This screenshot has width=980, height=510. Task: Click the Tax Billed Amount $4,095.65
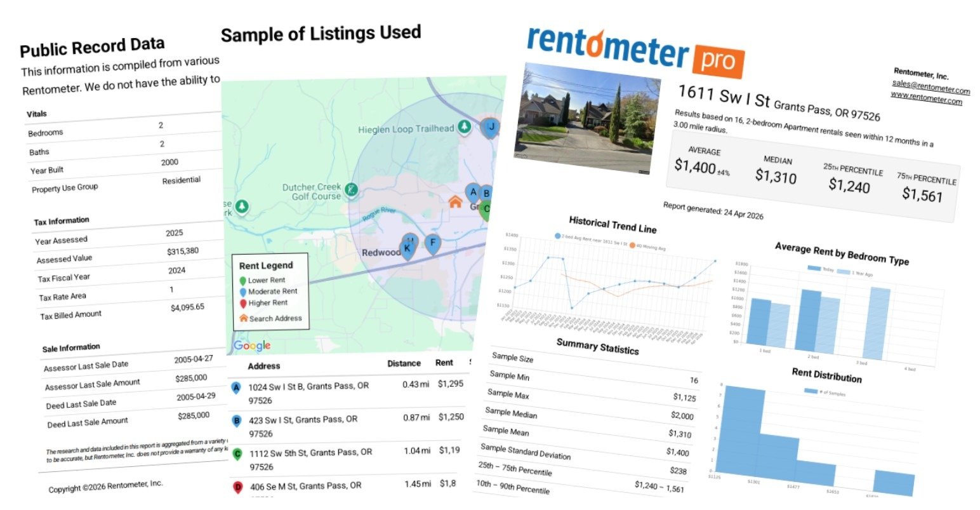point(187,307)
